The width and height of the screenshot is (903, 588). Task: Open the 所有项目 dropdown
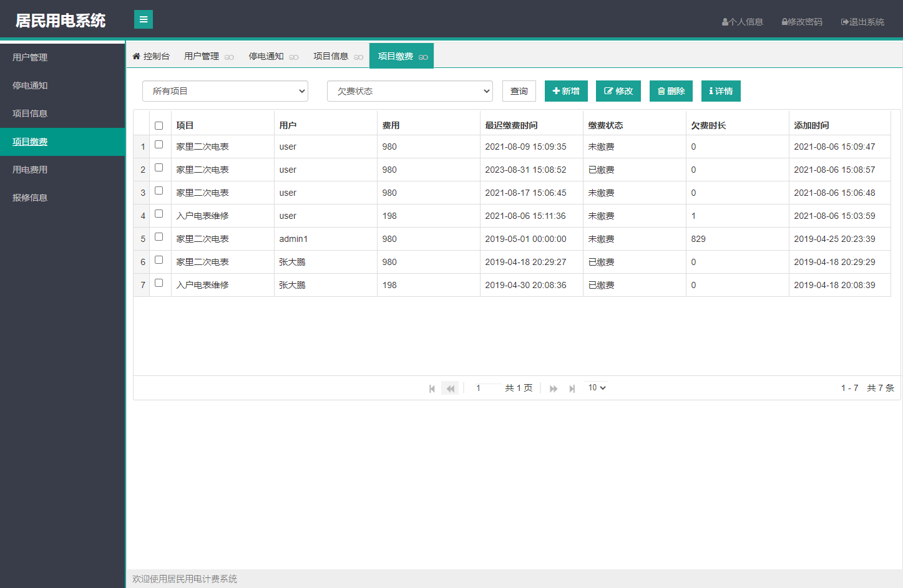coord(225,90)
